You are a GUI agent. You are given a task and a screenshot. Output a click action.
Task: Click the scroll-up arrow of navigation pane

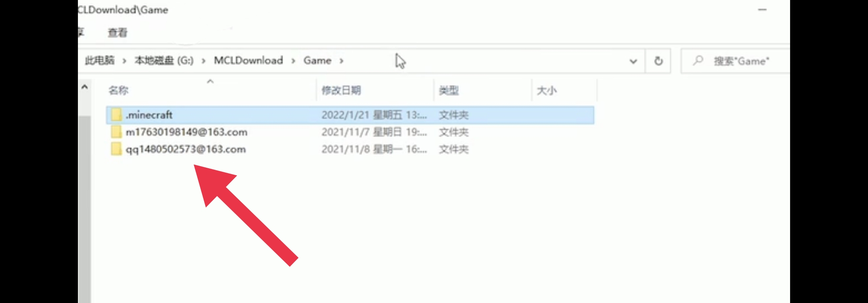tap(84, 87)
